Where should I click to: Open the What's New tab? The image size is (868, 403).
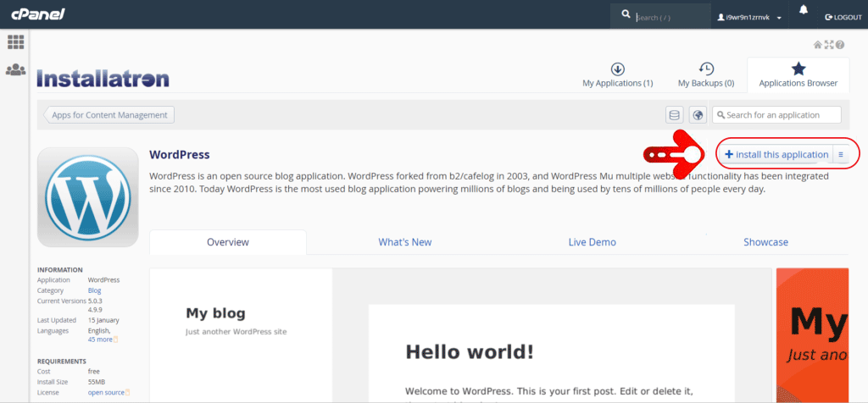click(x=405, y=242)
